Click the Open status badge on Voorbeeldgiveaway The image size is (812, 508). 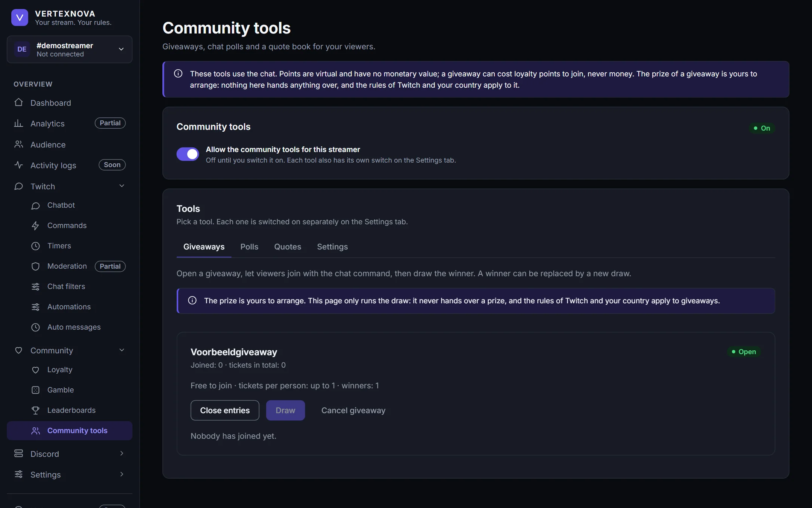[744, 351]
